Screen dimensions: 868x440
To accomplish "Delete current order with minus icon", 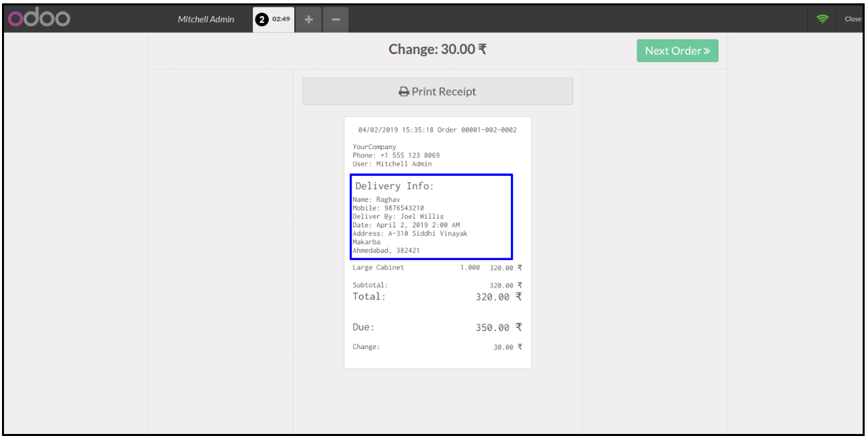I will coord(336,19).
